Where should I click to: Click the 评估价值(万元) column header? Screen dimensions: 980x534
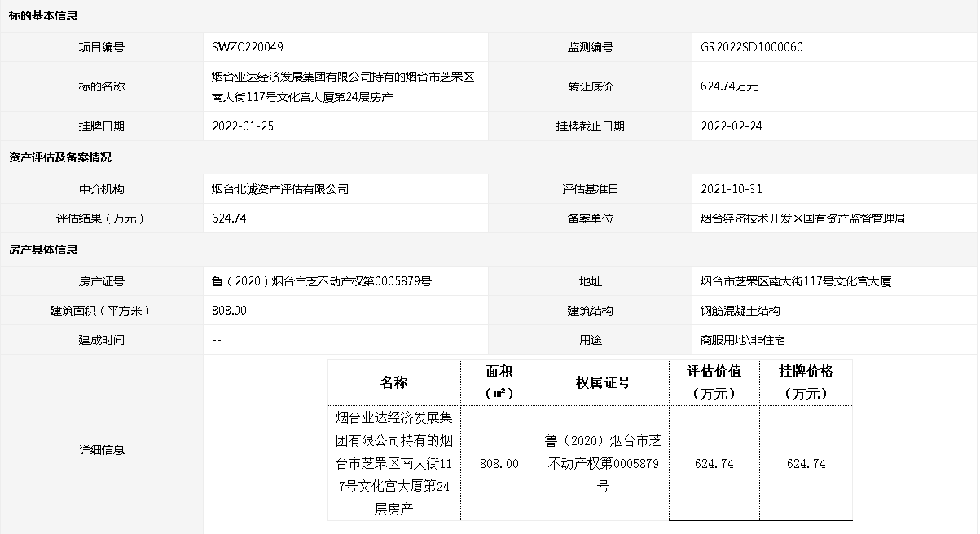pyautogui.click(x=714, y=382)
